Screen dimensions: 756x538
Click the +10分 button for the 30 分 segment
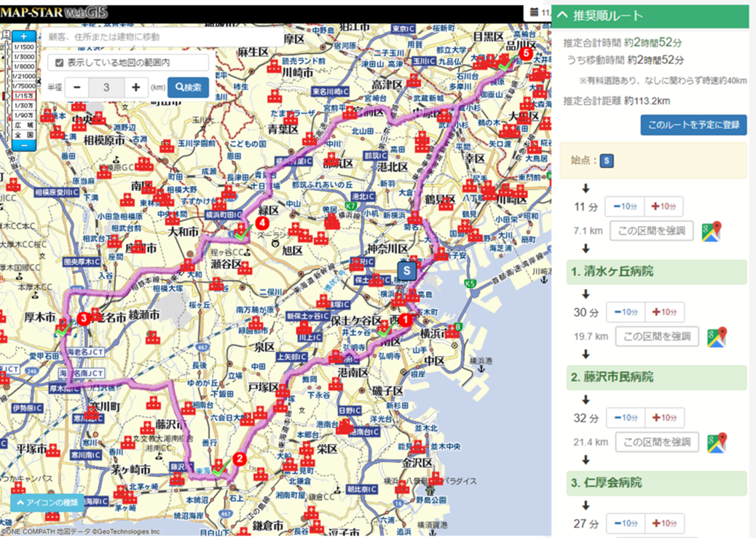tap(665, 312)
